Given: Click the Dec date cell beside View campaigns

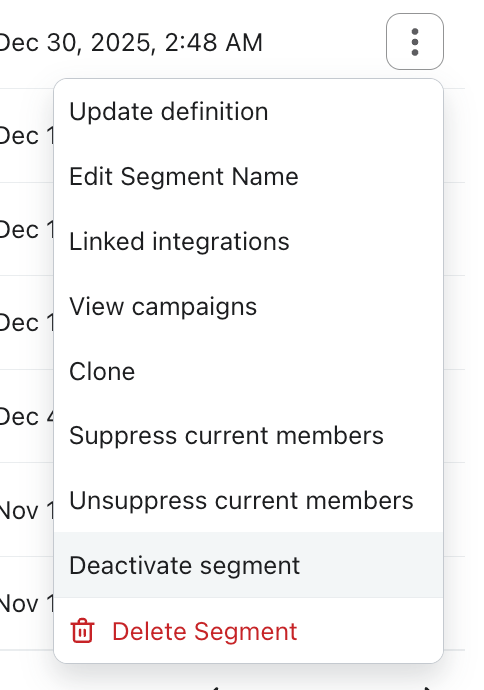Looking at the screenshot, I should 26,323.
